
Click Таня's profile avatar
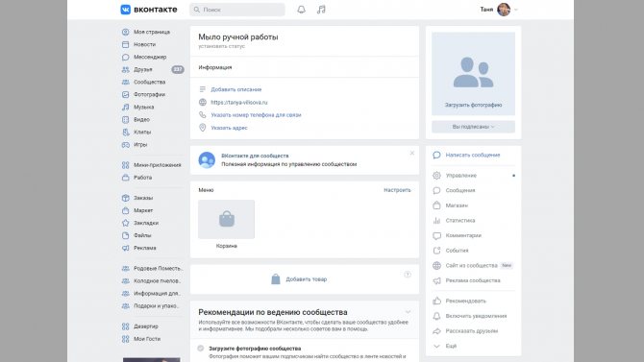click(x=504, y=10)
